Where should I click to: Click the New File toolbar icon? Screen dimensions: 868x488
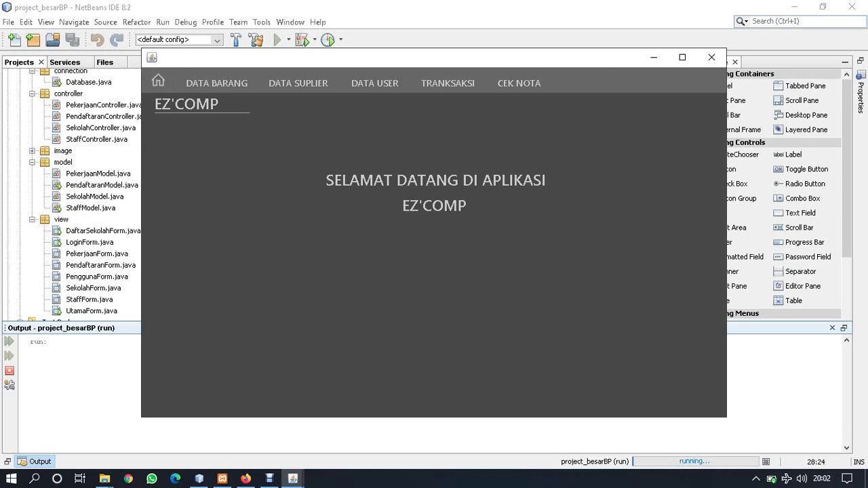click(x=14, y=40)
